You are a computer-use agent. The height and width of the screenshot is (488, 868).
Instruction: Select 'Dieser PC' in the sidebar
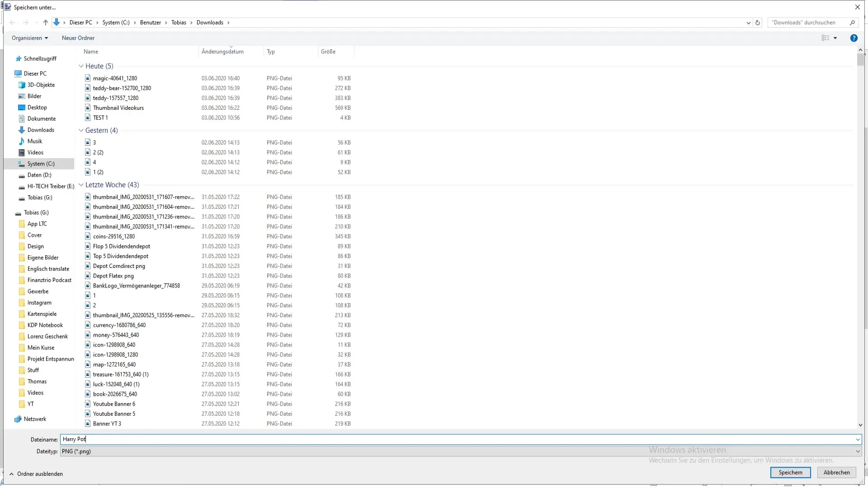(x=34, y=73)
